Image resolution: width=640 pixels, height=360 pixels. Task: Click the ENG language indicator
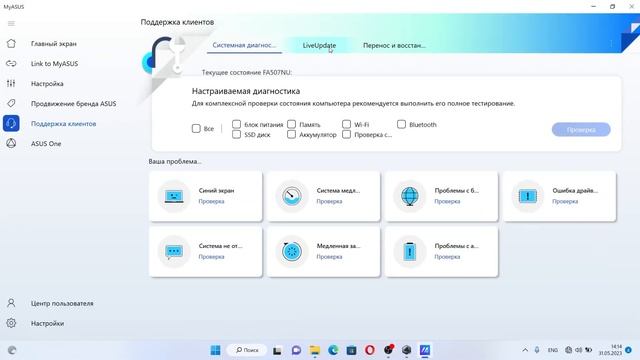coord(553,350)
